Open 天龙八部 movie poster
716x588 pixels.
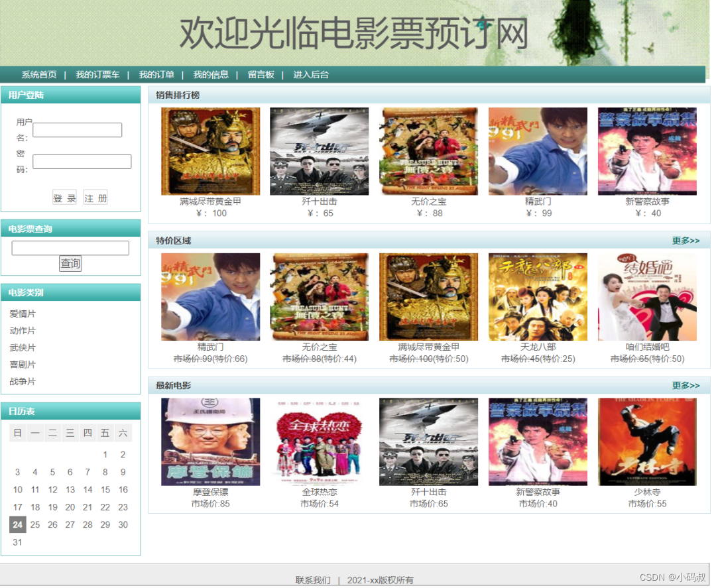coord(538,297)
